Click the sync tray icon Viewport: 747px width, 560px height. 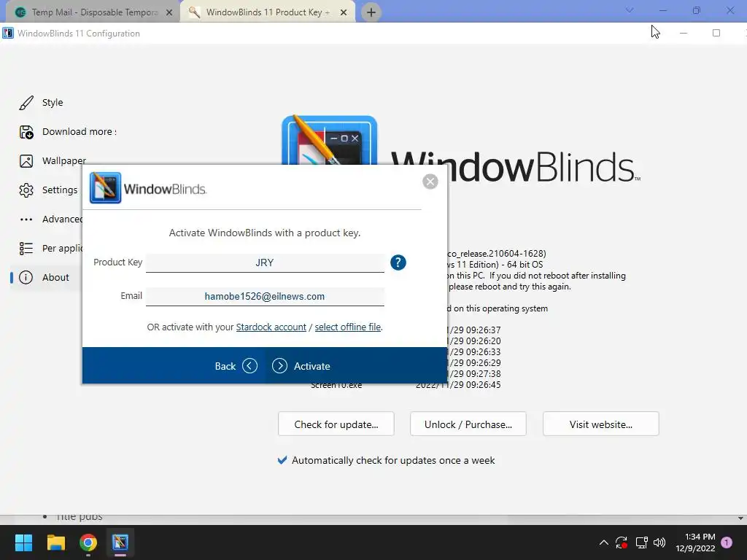622,542
